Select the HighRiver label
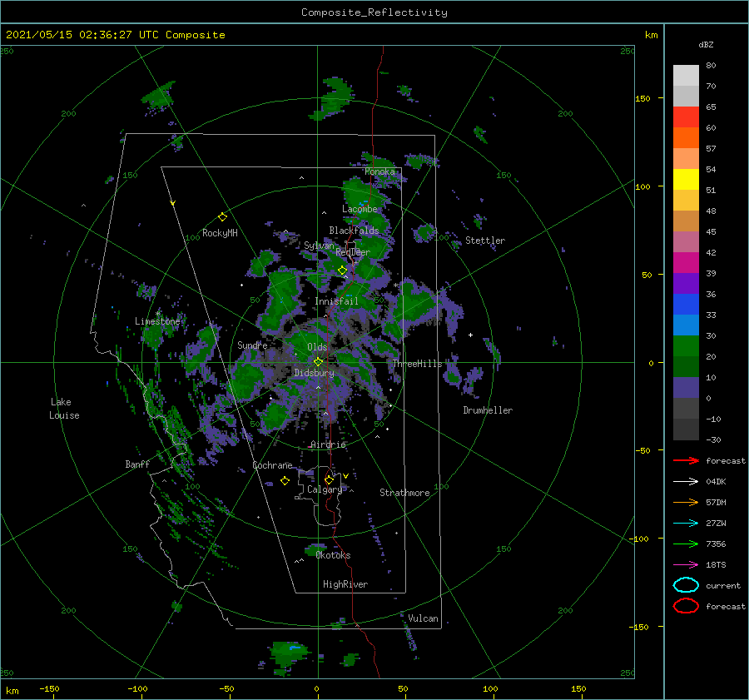 (x=345, y=584)
